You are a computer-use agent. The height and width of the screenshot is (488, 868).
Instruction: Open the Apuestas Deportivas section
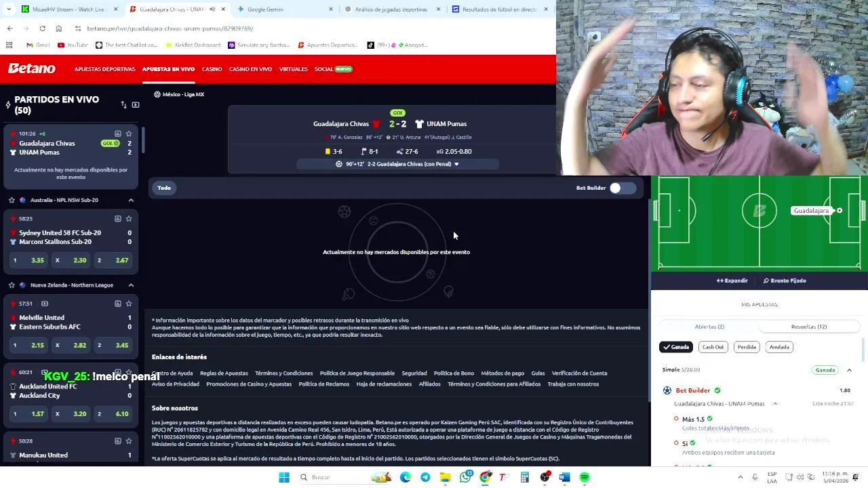click(x=104, y=69)
